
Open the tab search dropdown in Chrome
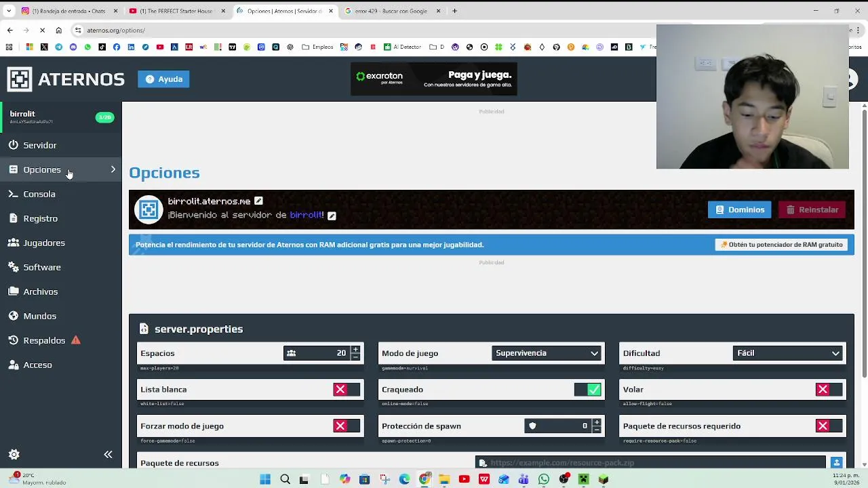[x=9, y=11]
